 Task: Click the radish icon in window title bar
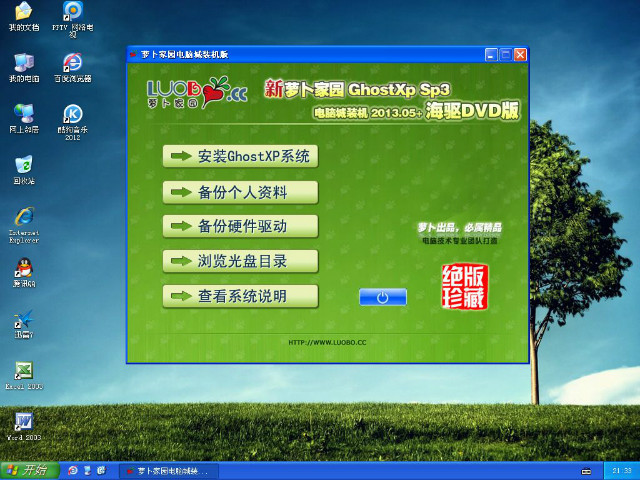point(133,54)
